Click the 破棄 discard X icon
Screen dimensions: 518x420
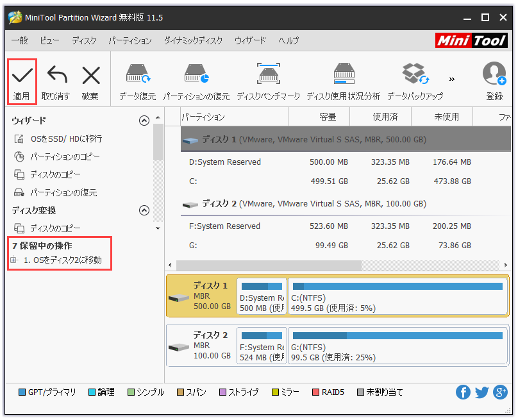click(91, 75)
